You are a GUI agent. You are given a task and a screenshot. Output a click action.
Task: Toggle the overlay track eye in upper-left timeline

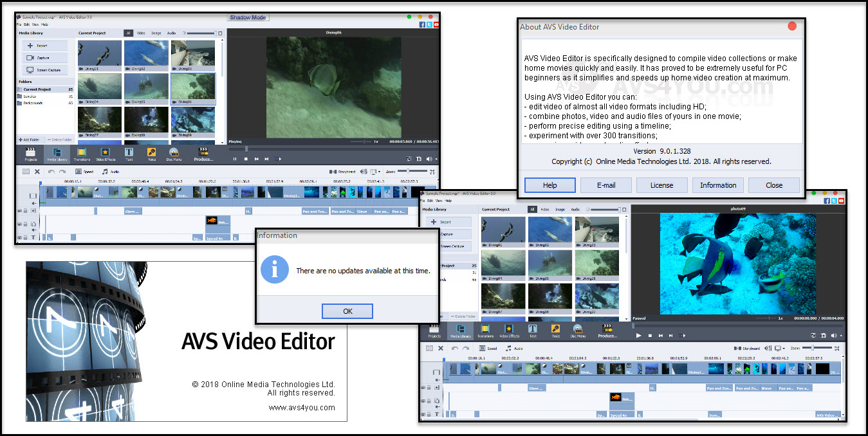point(19,224)
